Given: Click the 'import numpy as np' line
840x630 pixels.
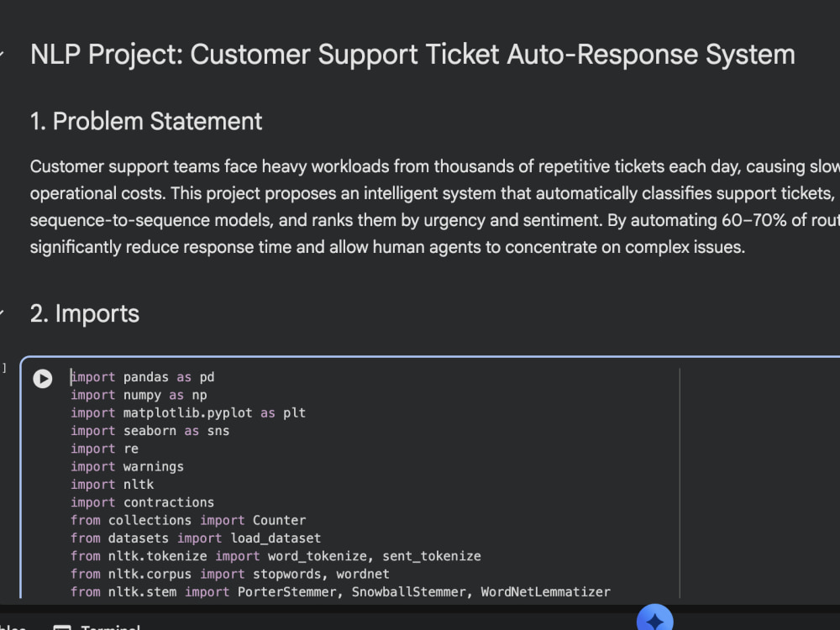Looking at the screenshot, I should (x=139, y=395).
